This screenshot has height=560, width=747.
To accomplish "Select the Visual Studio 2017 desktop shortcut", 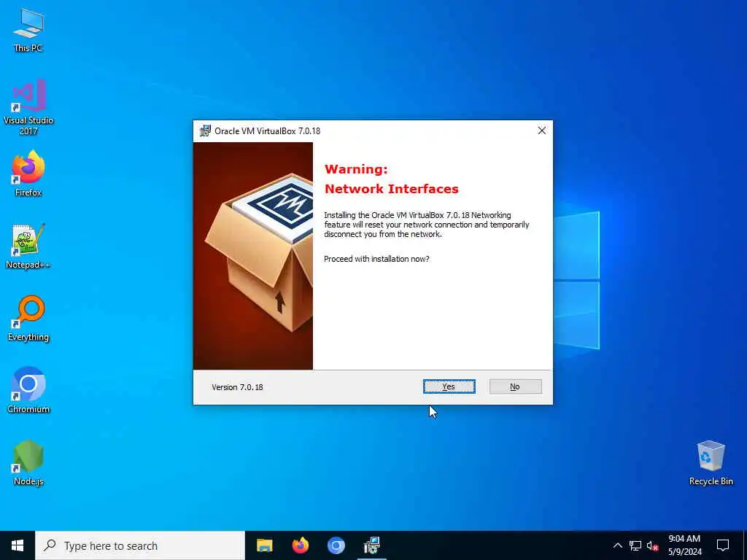I will point(28,107).
